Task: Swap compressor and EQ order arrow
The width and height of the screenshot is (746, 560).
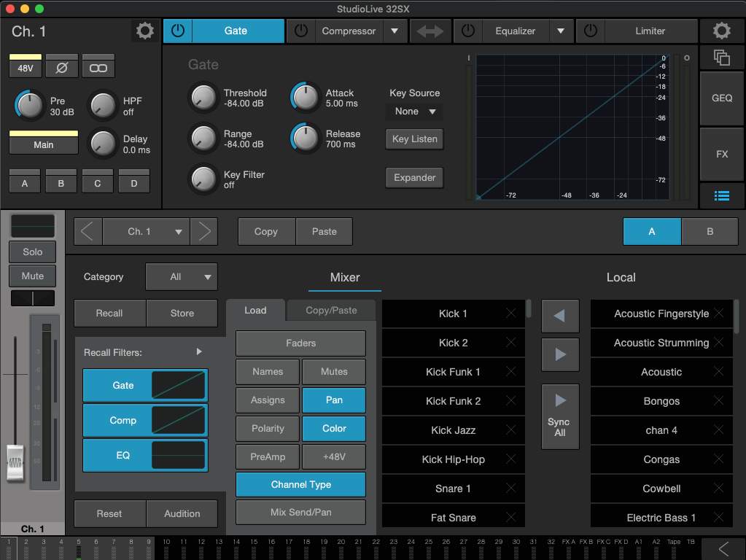Action: (430, 31)
